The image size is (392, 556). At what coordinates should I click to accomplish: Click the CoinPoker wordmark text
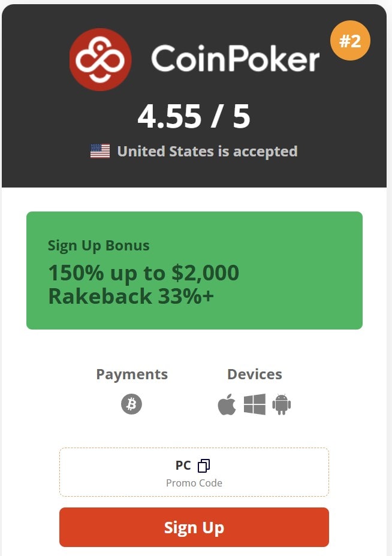pyautogui.click(x=235, y=60)
